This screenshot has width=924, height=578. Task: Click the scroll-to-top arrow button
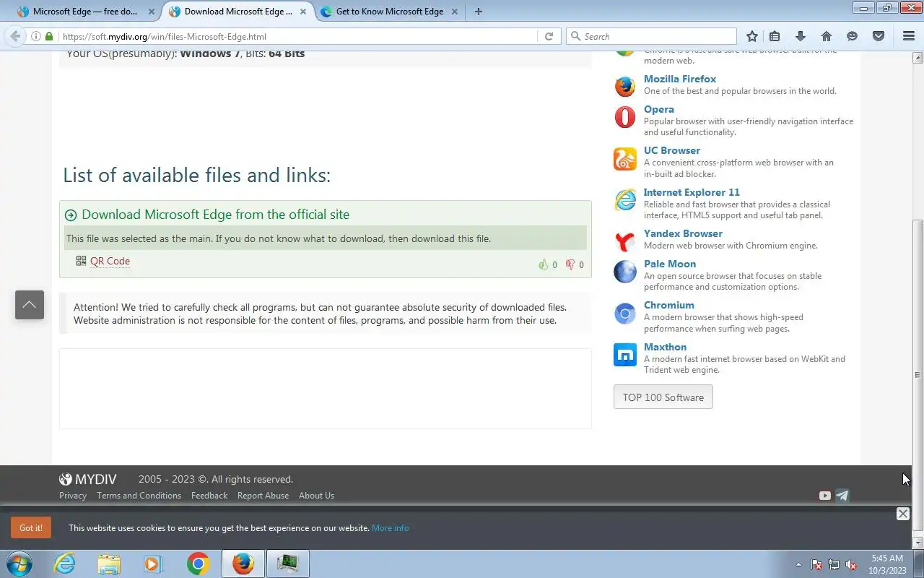pos(30,305)
